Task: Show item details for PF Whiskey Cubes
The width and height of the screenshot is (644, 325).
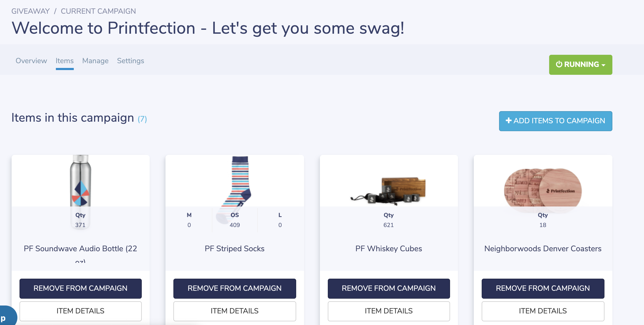Action: [389, 311]
